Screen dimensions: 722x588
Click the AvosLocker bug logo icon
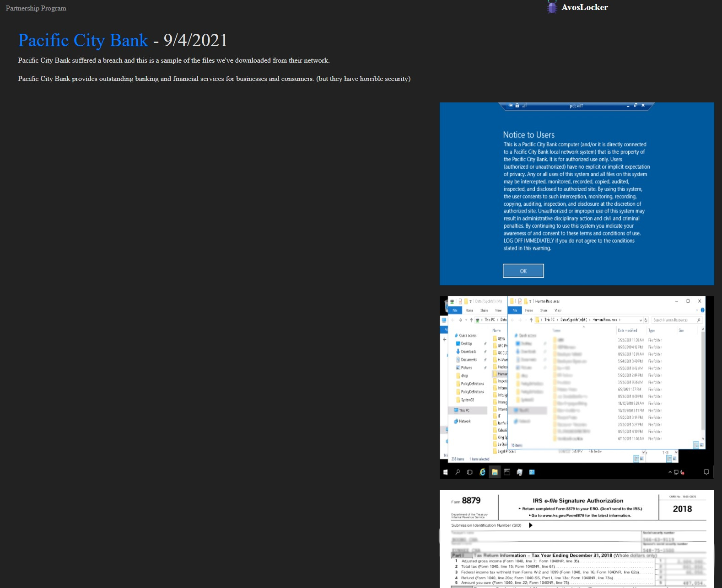coord(552,7)
